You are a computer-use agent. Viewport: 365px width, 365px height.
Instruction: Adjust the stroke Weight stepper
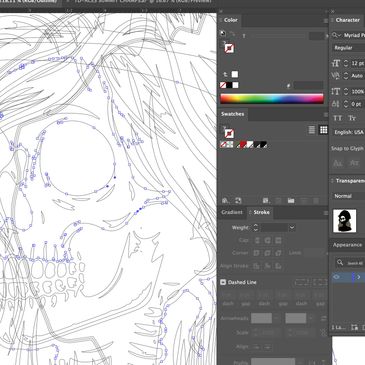(x=256, y=228)
